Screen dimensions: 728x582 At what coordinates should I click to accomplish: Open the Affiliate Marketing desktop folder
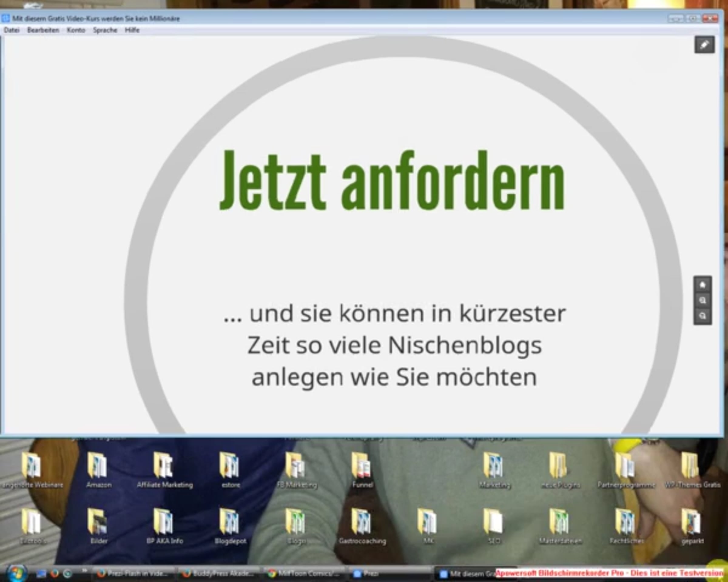pos(164,467)
